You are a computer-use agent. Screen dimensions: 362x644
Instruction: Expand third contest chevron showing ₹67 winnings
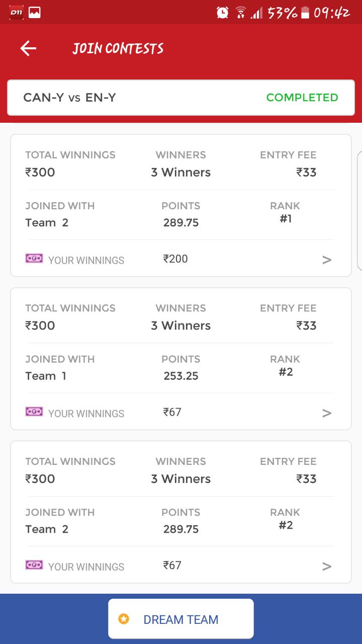(327, 567)
